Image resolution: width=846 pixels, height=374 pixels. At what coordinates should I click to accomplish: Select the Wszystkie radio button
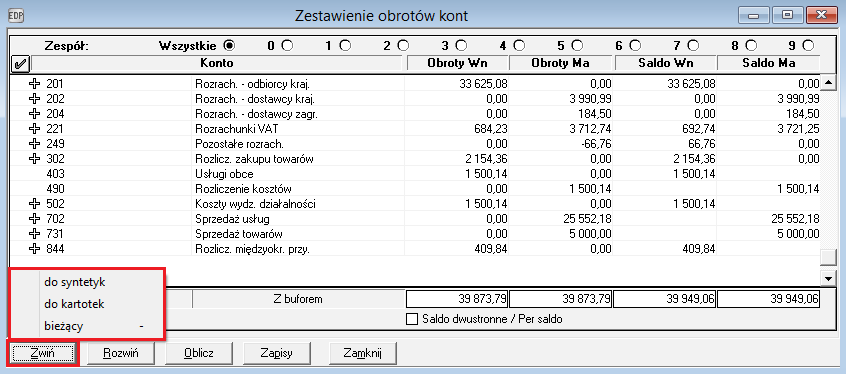point(230,46)
